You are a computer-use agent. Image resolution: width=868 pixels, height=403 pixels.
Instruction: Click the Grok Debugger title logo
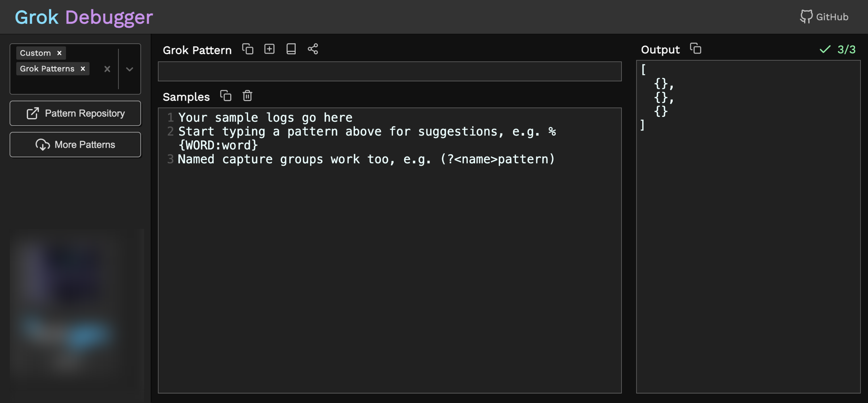click(84, 17)
